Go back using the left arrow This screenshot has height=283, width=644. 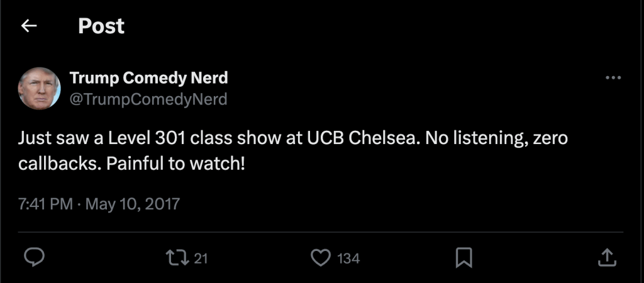[29, 26]
